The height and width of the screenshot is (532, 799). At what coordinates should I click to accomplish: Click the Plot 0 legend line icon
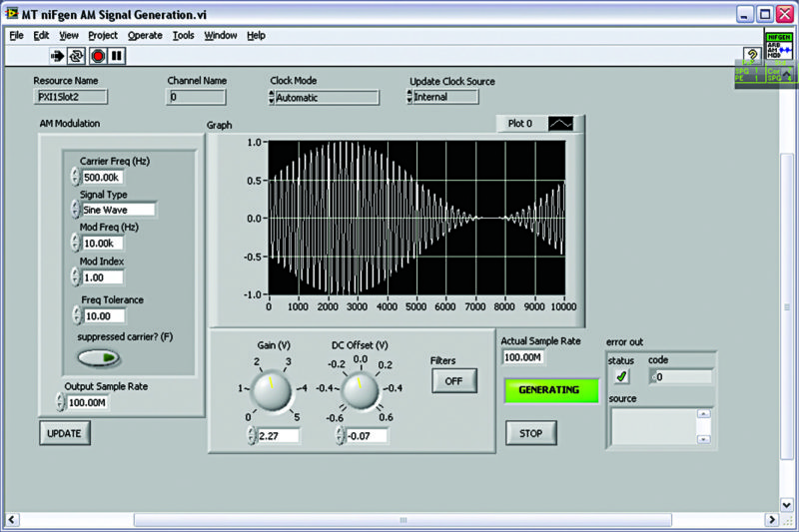point(562,123)
